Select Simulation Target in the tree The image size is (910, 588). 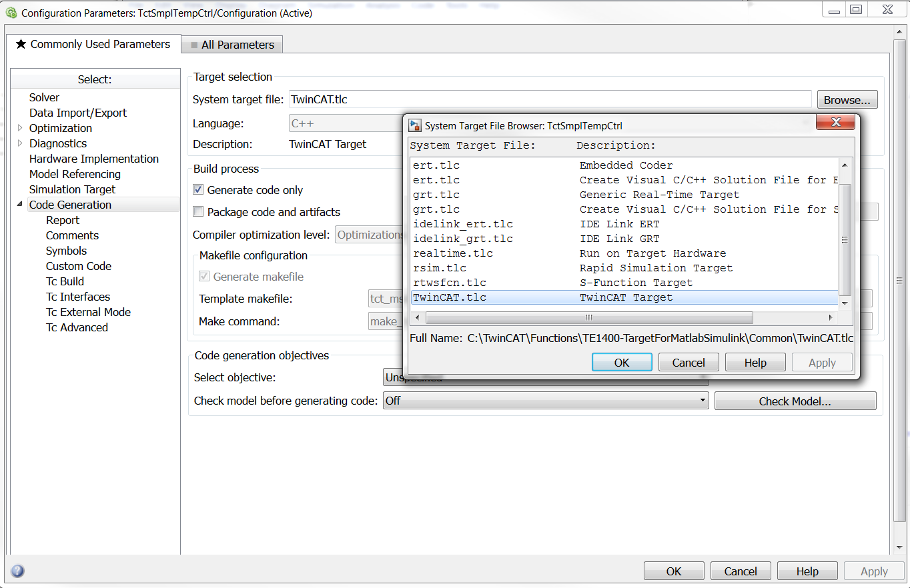(x=72, y=189)
